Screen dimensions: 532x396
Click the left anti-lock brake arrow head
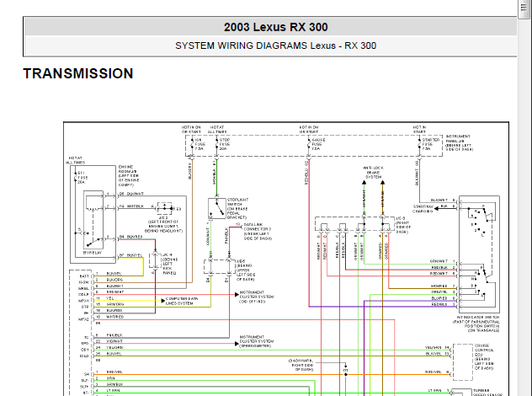coord(364,183)
